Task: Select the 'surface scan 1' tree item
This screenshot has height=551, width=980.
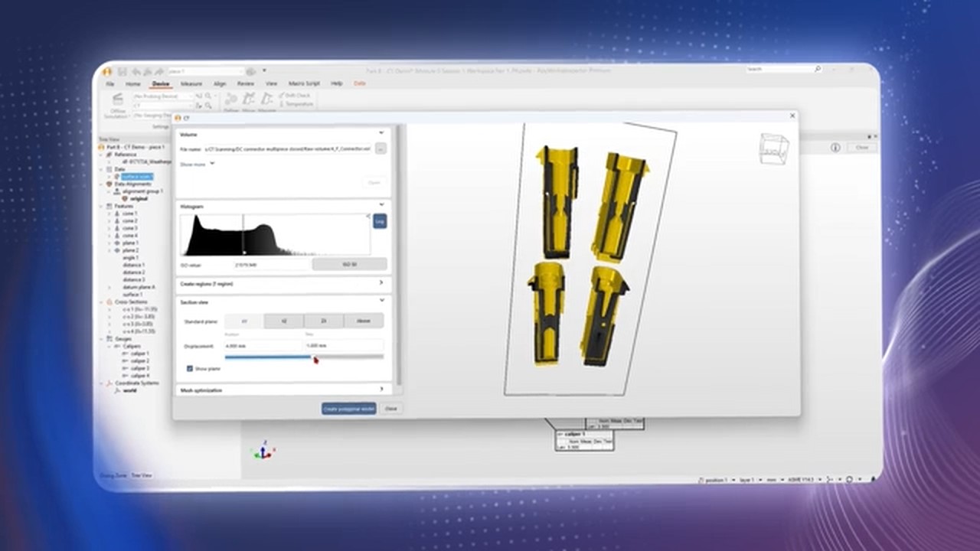Action: pos(137,177)
